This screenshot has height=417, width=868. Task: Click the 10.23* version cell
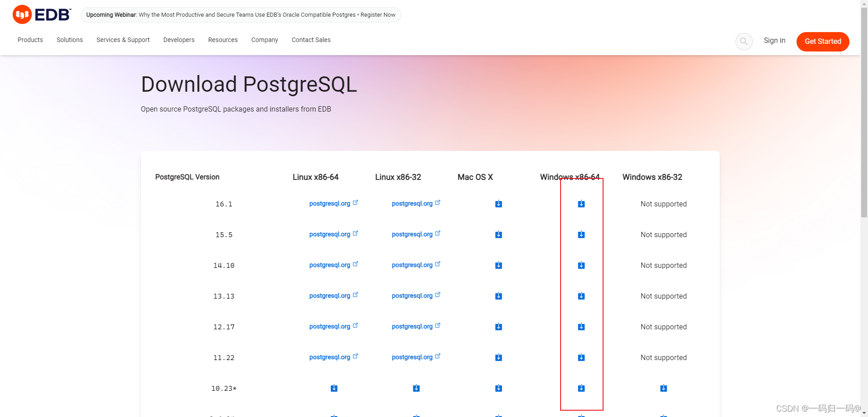coord(224,389)
